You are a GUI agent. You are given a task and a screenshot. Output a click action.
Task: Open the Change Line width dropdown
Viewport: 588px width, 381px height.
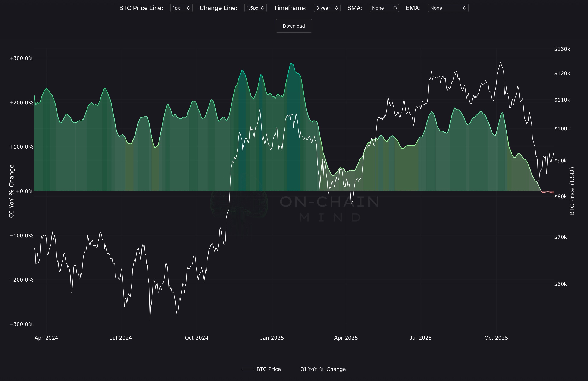255,8
